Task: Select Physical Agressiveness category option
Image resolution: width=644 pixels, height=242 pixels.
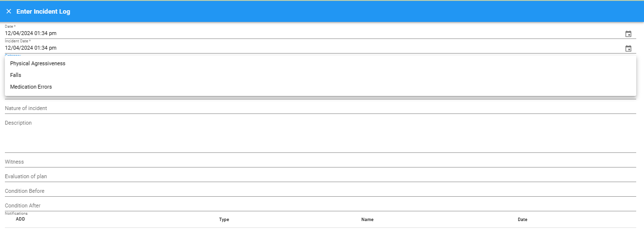Action: pyautogui.click(x=320, y=63)
